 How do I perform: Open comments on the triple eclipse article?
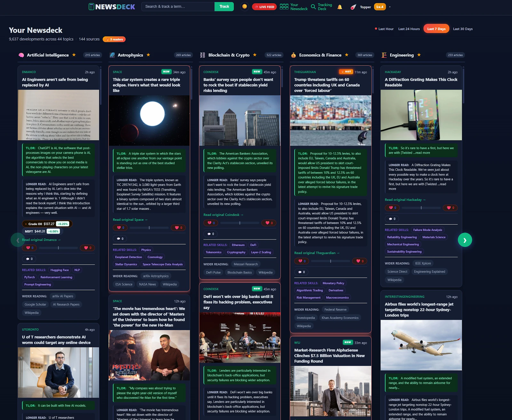click(x=120, y=239)
